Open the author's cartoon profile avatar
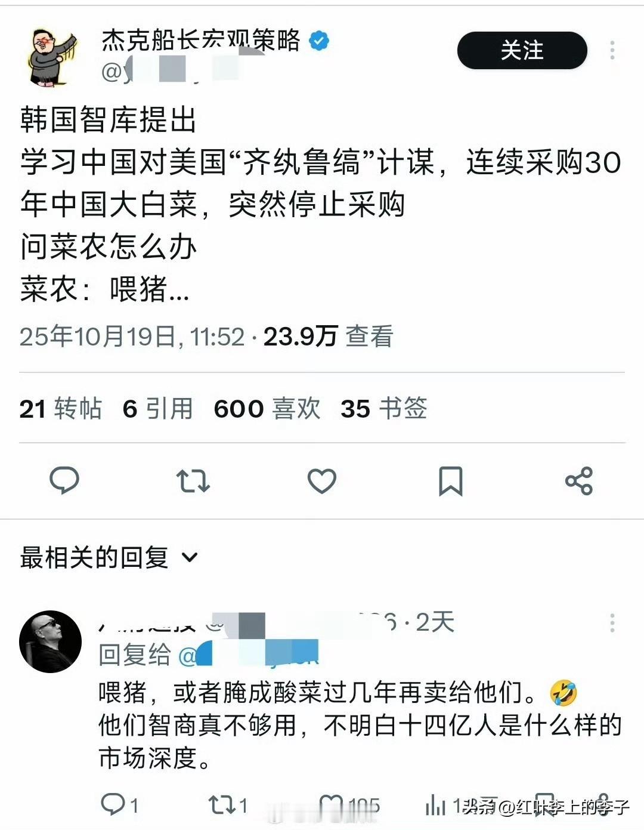This screenshot has height=830, width=644. [x=51, y=57]
